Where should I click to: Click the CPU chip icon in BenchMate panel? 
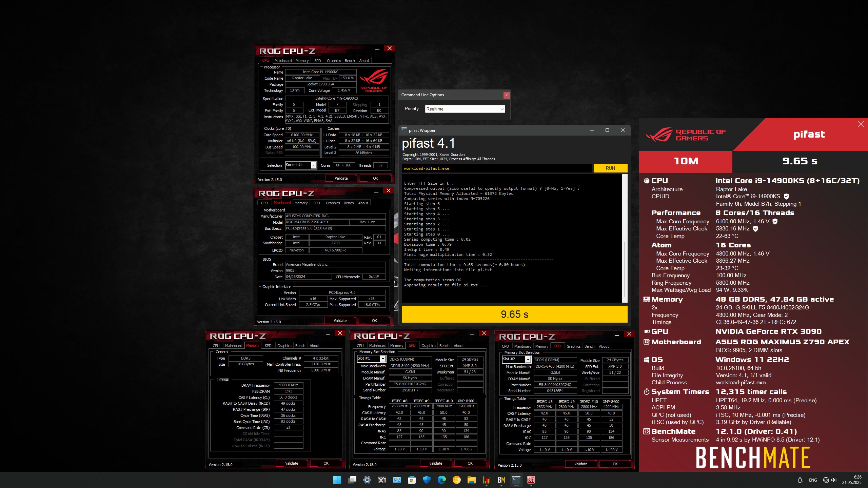[647, 181]
